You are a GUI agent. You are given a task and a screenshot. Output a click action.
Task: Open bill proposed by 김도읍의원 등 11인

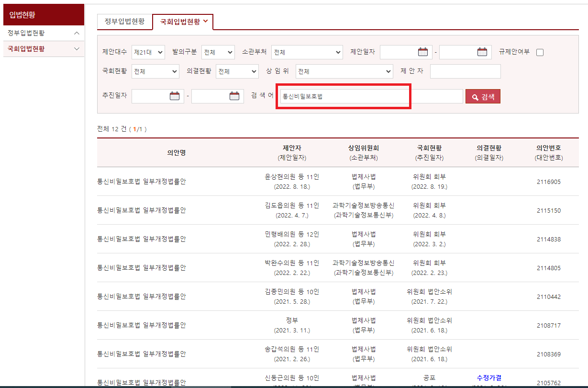(x=142, y=210)
